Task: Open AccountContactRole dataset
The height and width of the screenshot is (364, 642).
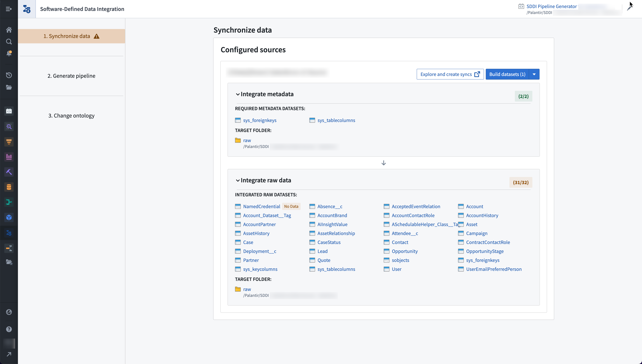Action: (413, 215)
